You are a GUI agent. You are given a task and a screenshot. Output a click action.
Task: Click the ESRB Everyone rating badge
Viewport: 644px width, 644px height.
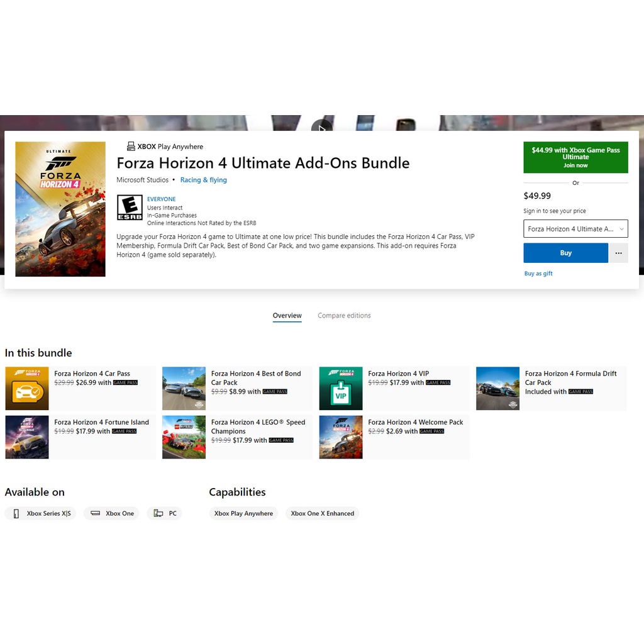(130, 208)
